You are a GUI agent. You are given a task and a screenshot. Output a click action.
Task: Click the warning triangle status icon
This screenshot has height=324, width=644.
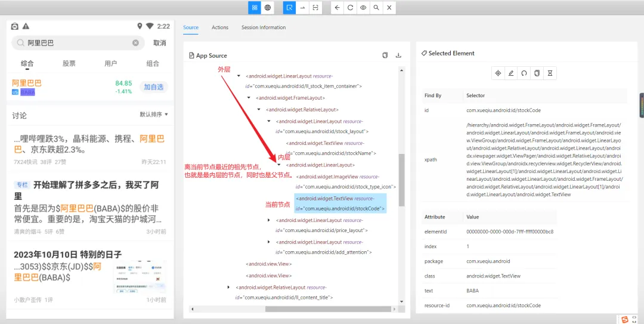(x=26, y=26)
